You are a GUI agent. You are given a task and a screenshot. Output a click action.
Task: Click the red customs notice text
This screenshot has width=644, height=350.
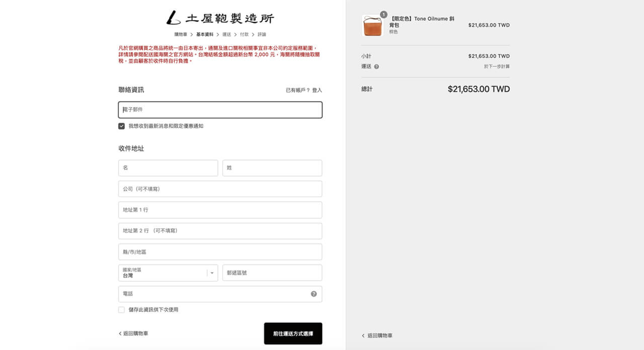point(219,54)
